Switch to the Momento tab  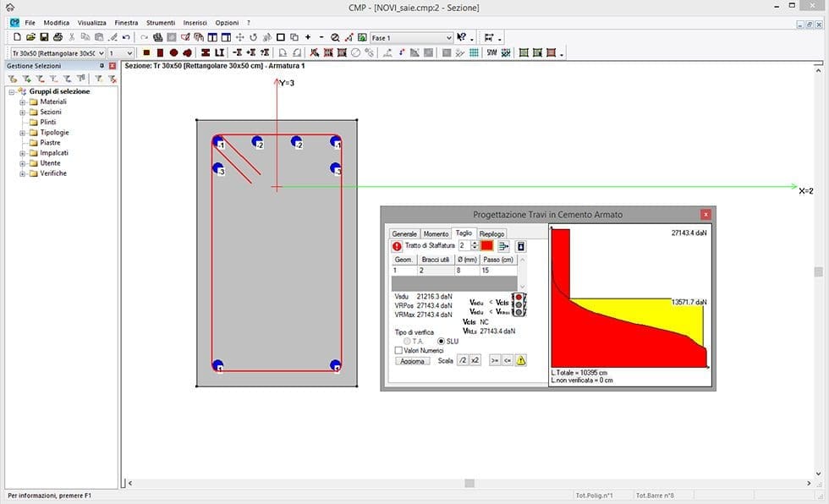pyautogui.click(x=436, y=233)
